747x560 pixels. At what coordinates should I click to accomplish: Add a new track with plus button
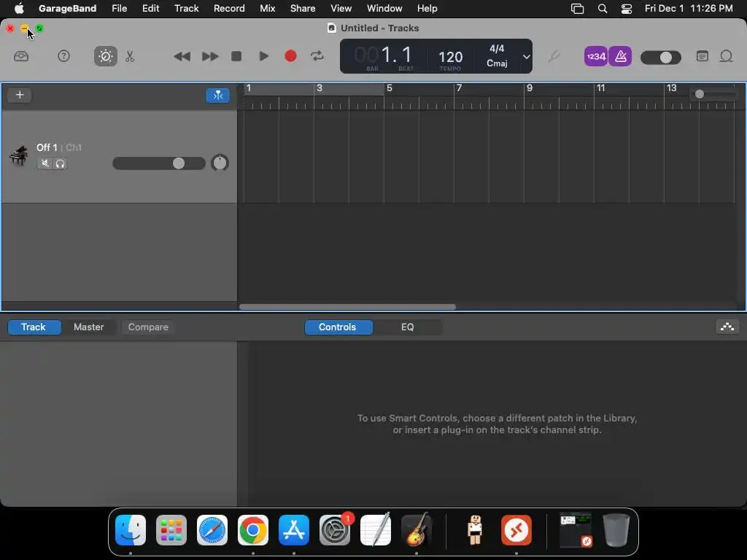(x=20, y=95)
